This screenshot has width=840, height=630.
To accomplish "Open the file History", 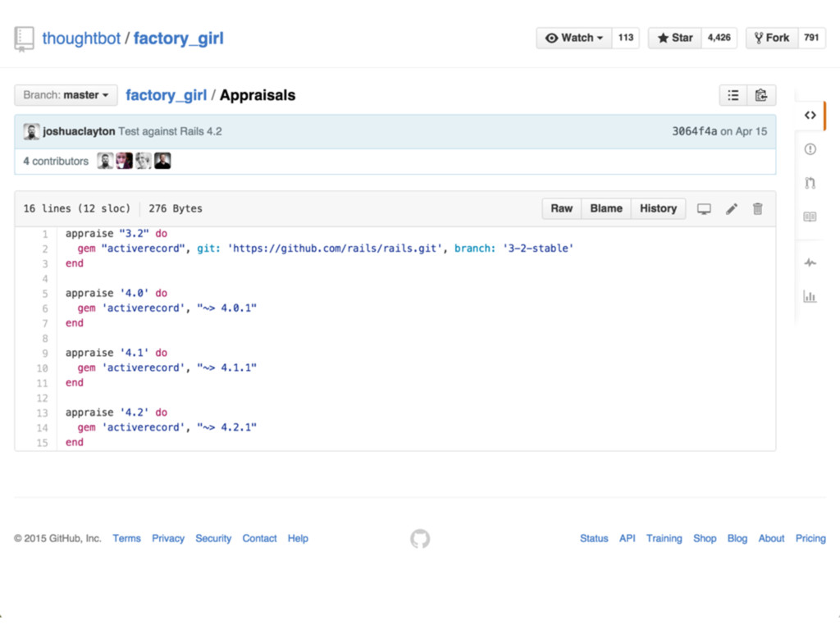I will [658, 209].
